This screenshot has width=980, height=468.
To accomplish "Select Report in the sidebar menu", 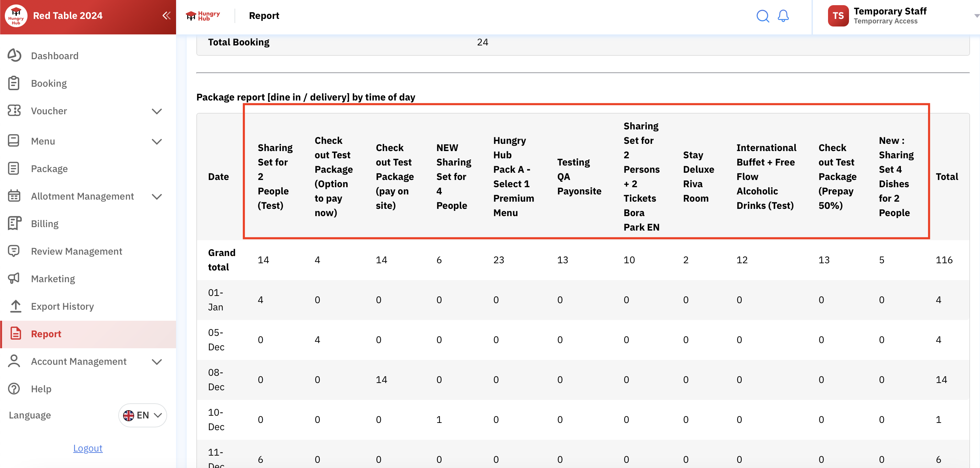I will [x=46, y=333].
